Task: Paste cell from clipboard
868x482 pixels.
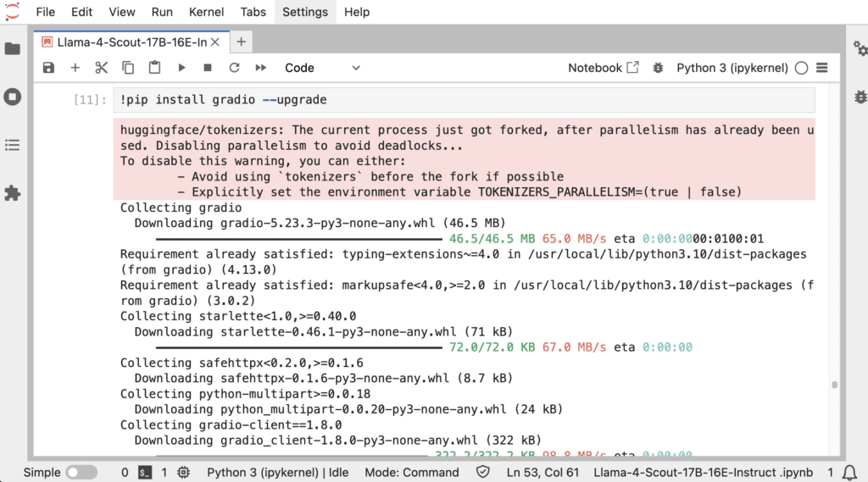Action: click(x=154, y=68)
